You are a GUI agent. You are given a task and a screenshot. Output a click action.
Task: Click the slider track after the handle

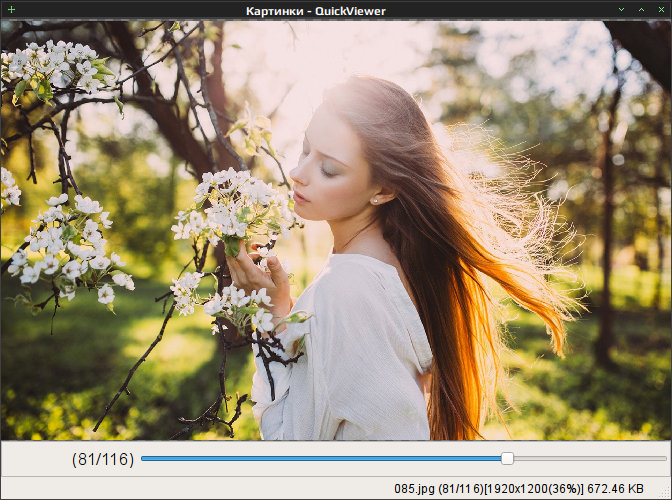pos(590,458)
